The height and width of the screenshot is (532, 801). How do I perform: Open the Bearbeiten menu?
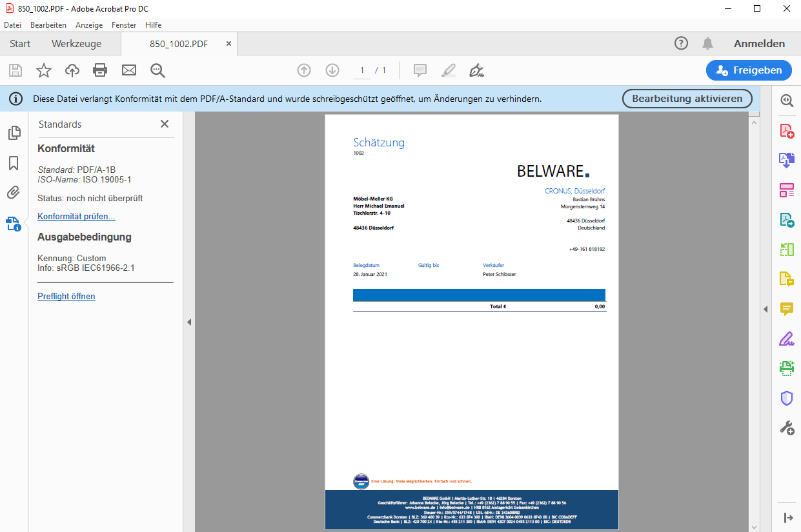[48, 25]
